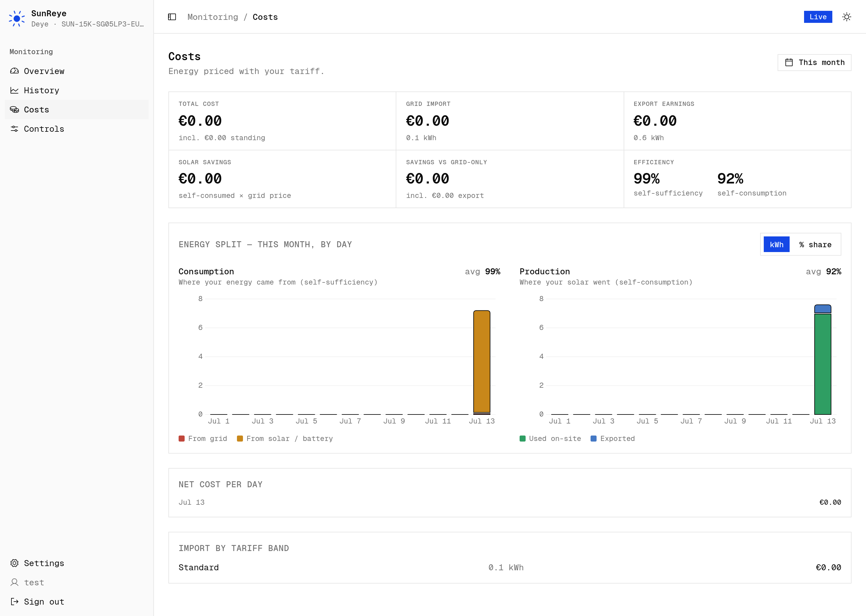The width and height of the screenshot is (866, 616).
Task: Click the 'incl. €0.00 export' text
Action: tap(445, 196)
